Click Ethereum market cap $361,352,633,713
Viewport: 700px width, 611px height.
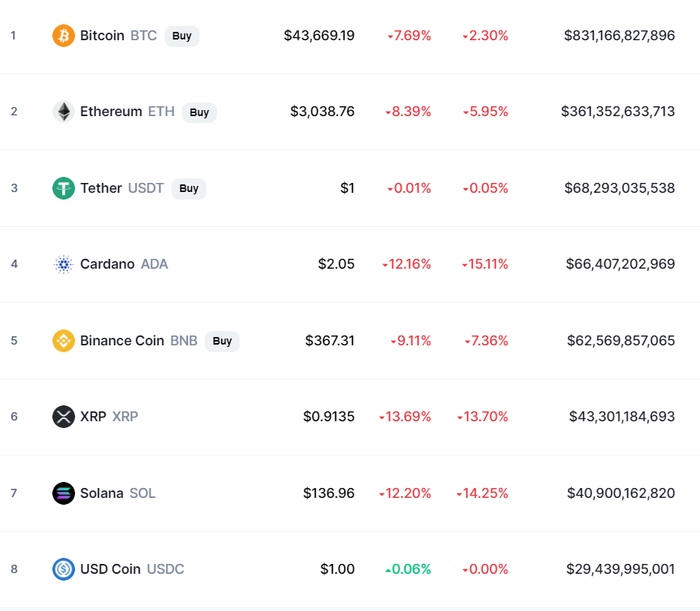(x=618, y=112)
